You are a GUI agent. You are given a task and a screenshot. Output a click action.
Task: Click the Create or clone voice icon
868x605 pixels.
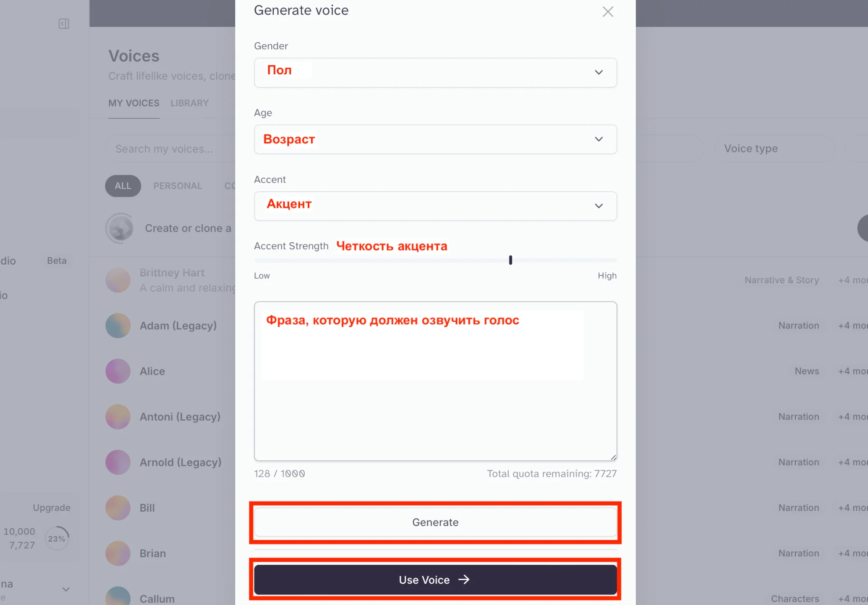point(120,228)
